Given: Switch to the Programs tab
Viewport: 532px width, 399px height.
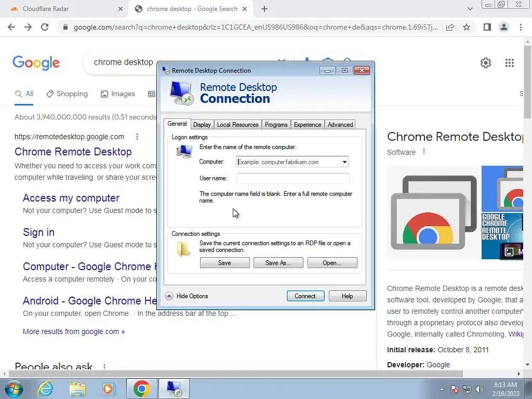Looking at the screenshot, I should tap(276, 125).
